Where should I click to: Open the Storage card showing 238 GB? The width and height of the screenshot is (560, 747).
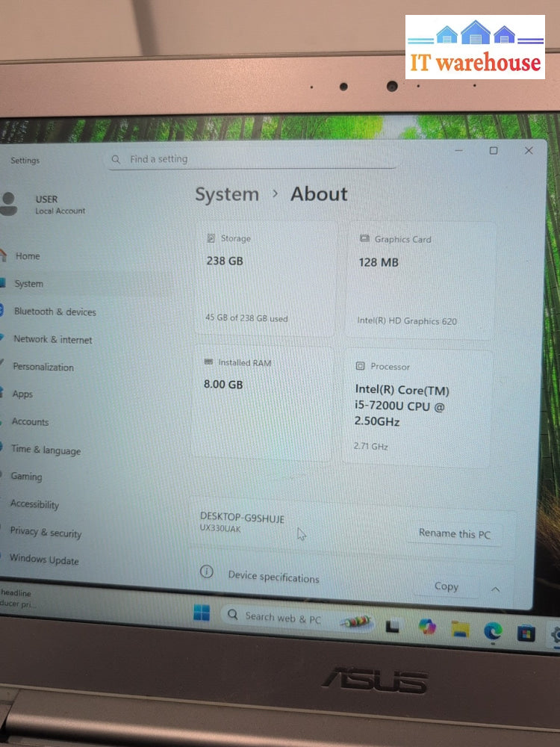click(267, 279)
